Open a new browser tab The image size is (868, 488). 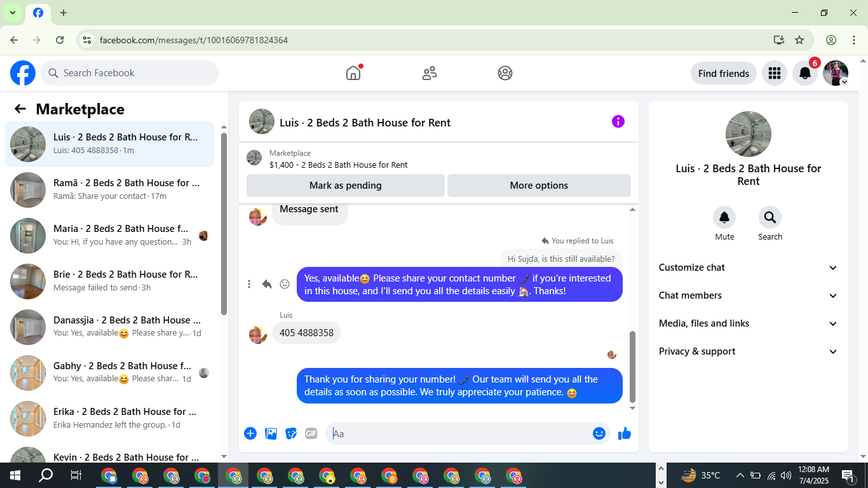coord(64,13)
